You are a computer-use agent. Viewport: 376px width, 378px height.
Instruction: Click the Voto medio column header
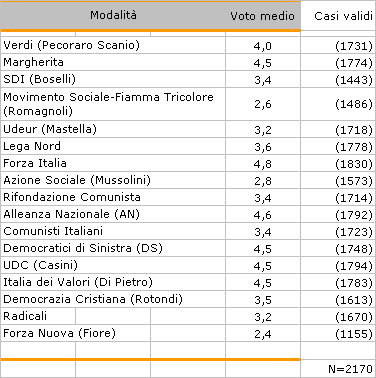coord(263,16)
